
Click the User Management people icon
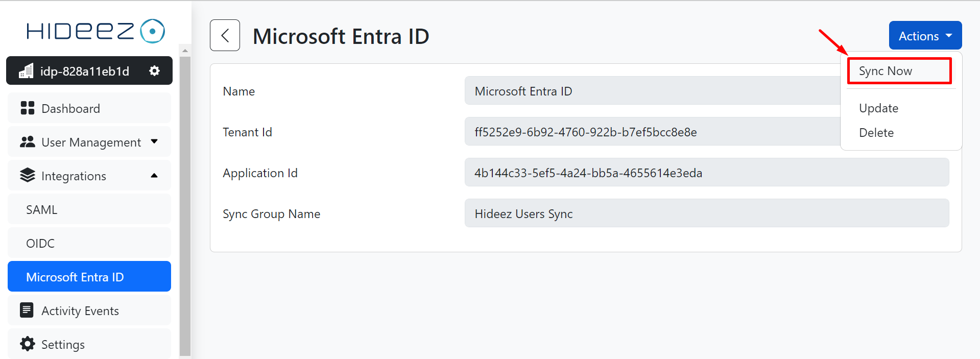tap(28, 142)
